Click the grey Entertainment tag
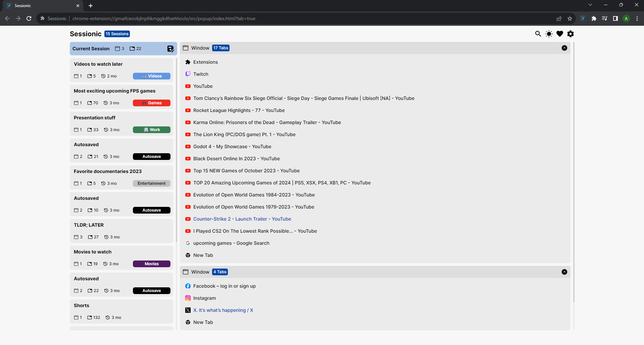Image resolution: width=644 pixels, height=345 pixels. (x=152, y=183)
